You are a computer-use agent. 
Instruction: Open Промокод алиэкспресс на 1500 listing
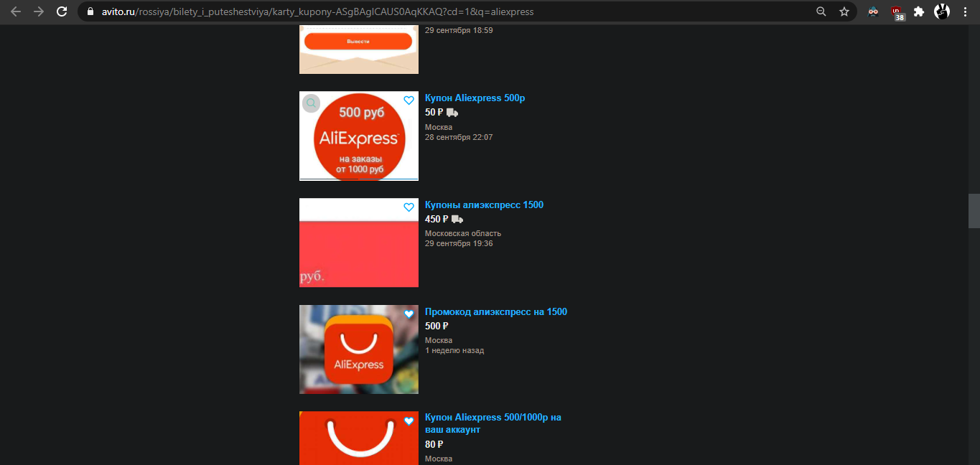pyautogui.click(x=496, y=312)
